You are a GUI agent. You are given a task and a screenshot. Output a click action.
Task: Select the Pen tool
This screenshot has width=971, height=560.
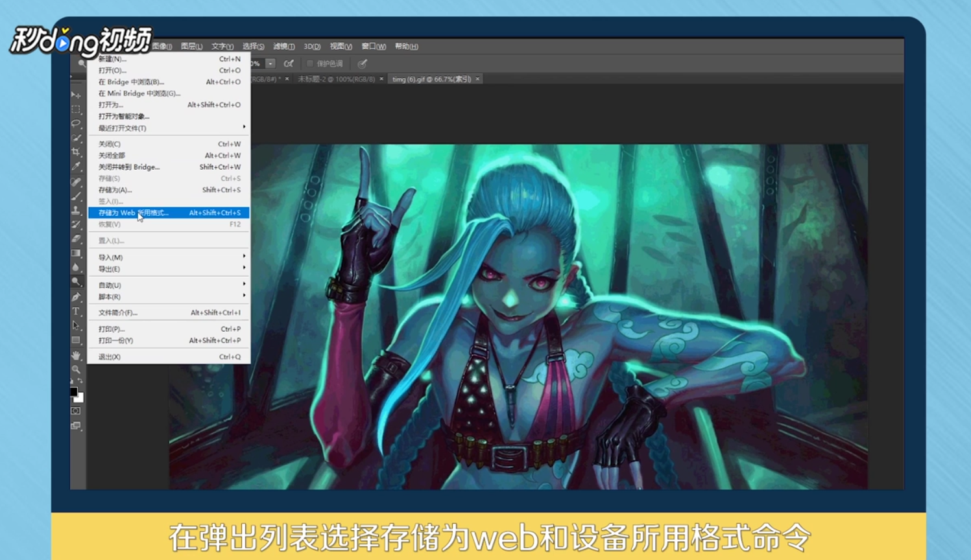76,297
